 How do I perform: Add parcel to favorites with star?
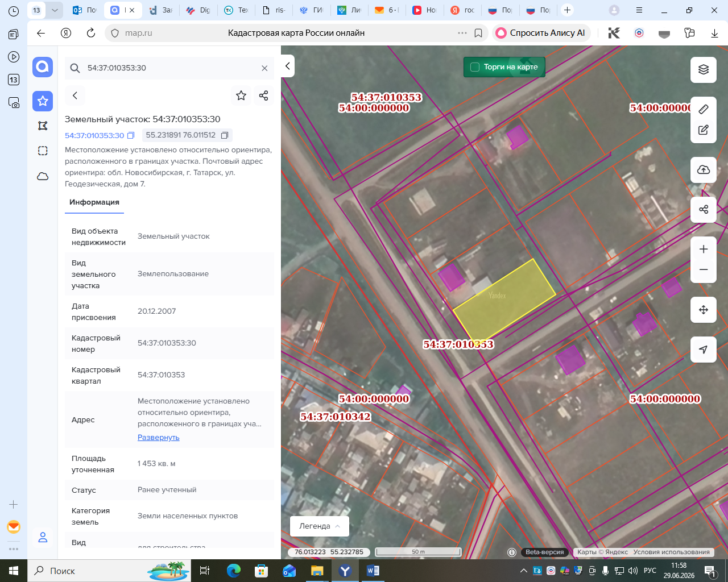click(x=241, y=95)
